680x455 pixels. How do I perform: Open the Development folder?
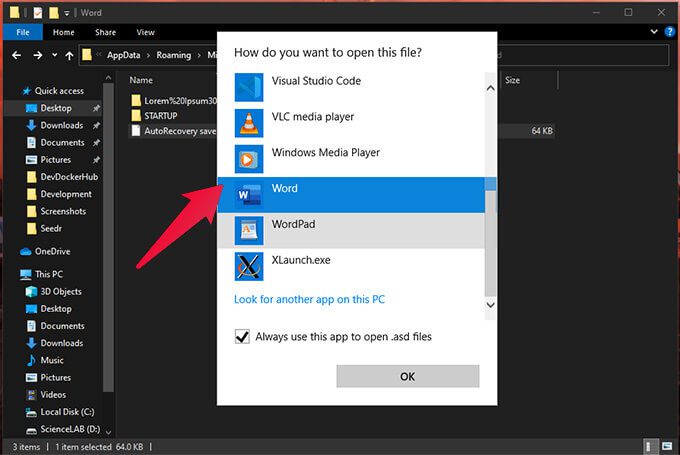click(x=66, y=194)
